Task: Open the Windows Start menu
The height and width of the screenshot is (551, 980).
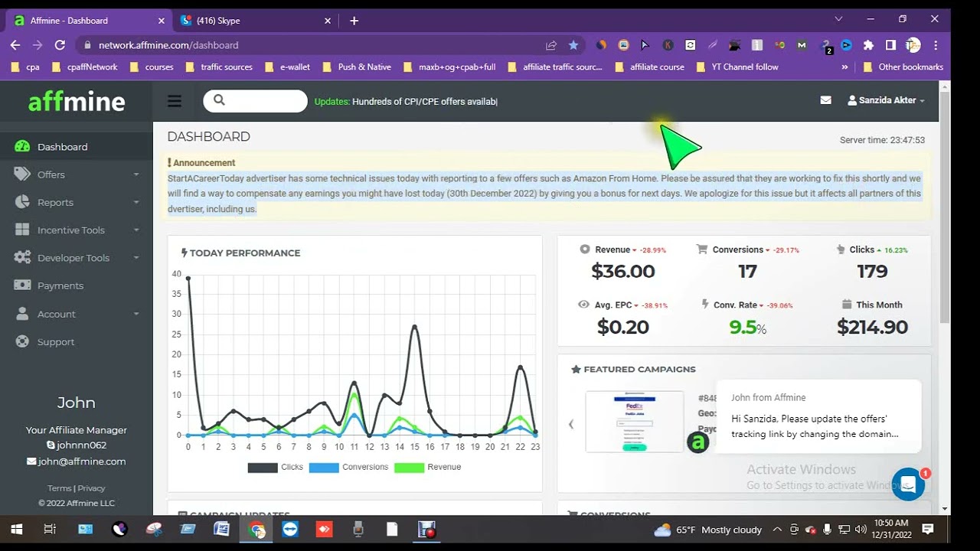Action: [16, 529]
